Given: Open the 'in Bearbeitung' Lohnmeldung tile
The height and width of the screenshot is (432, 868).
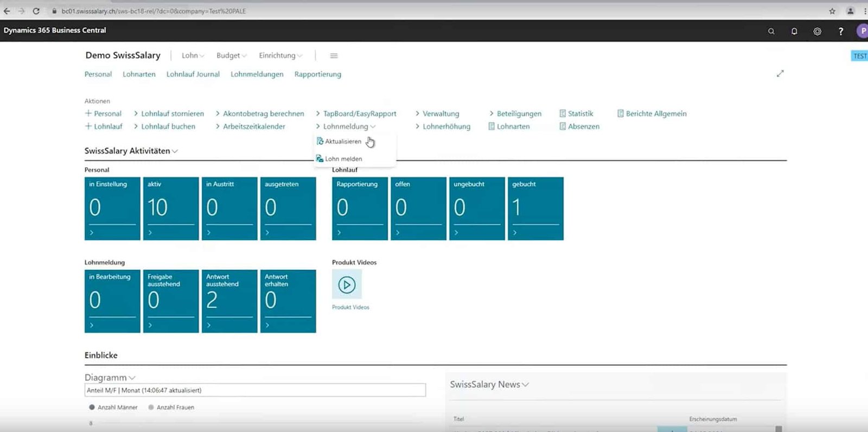Looking at the screenshot, I should tap(112, 301).
